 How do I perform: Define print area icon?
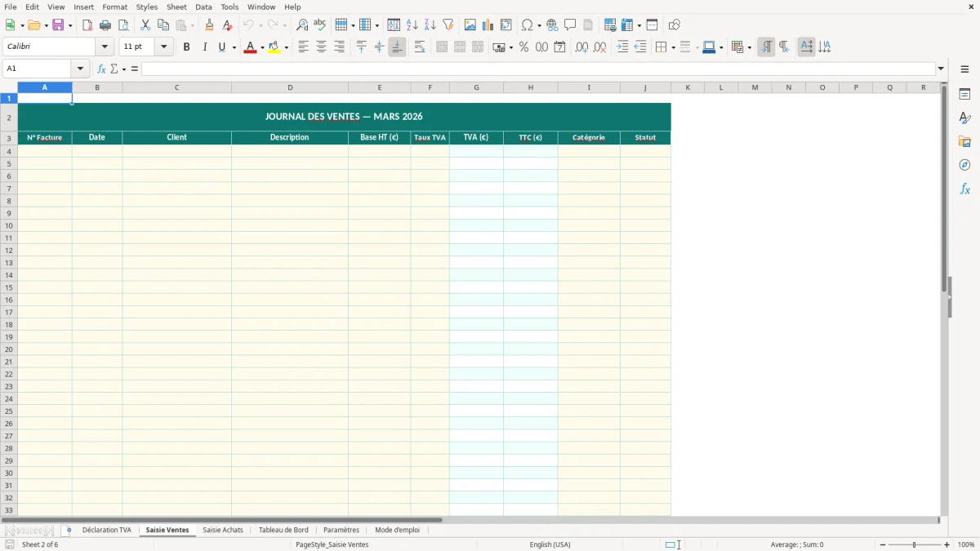(x=610, y=25)
